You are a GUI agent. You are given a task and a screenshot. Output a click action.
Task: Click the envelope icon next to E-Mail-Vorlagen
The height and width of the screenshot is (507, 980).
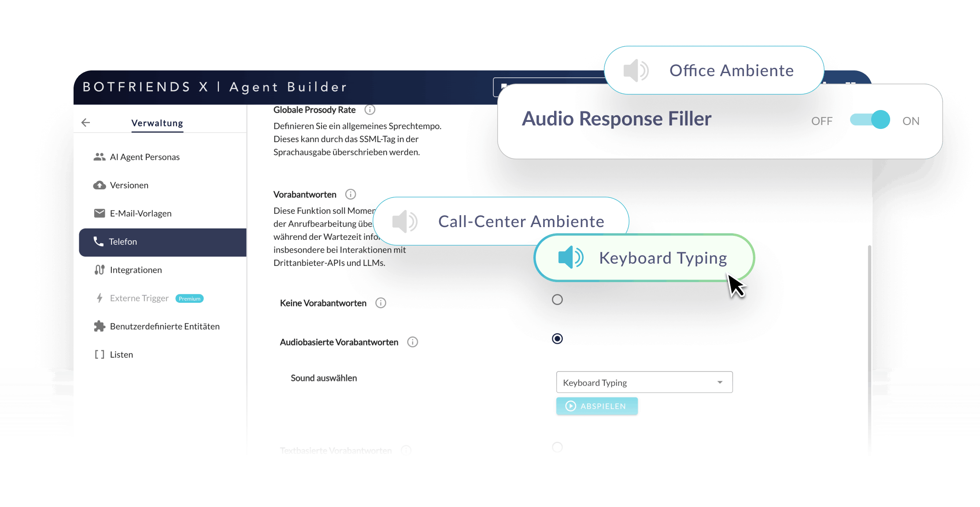tap(99, 213)
